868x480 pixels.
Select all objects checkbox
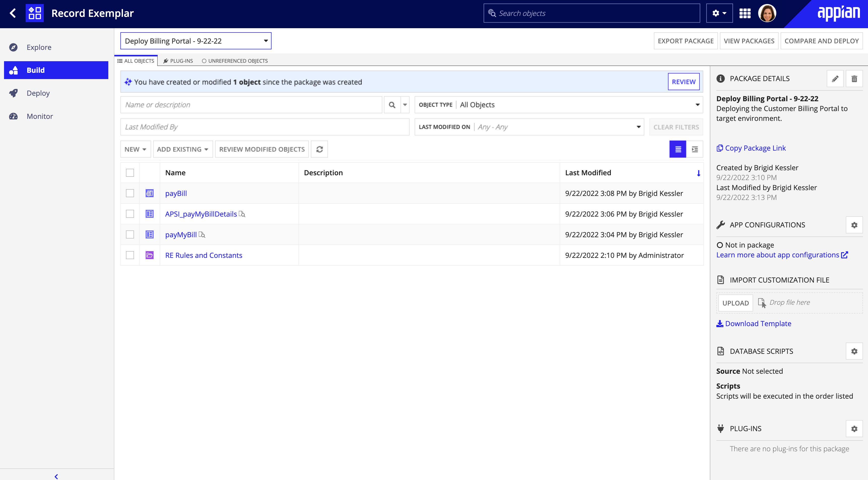tap(130, 173)
